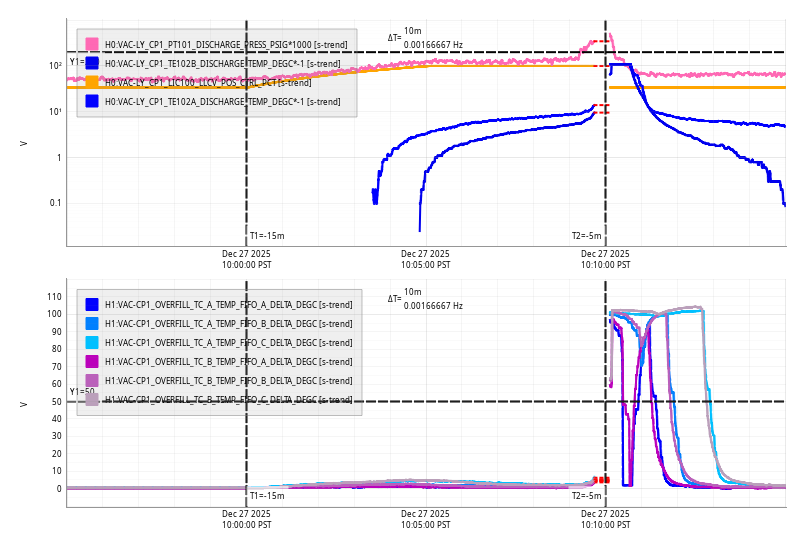Select the T2=-5m cursor label in bottom plot
The height and width of the screenshot is (551, 804).
click(587, 496)
